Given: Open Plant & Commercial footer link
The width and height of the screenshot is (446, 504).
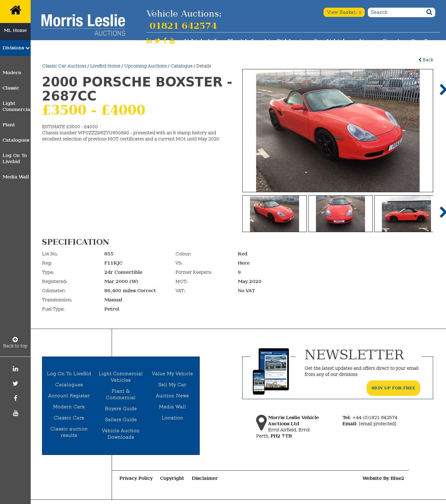Looking at the screenshot, I should pyautogui.click(x=121, y=394).
